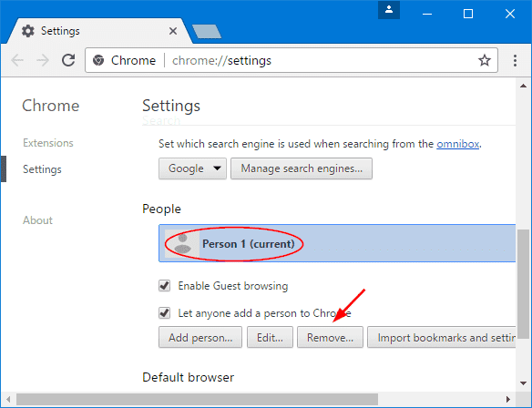This screenshot has height=408, width=532.
Task: Click Manage search engines button
Action: pyautogui.click(x=302, y=168)
